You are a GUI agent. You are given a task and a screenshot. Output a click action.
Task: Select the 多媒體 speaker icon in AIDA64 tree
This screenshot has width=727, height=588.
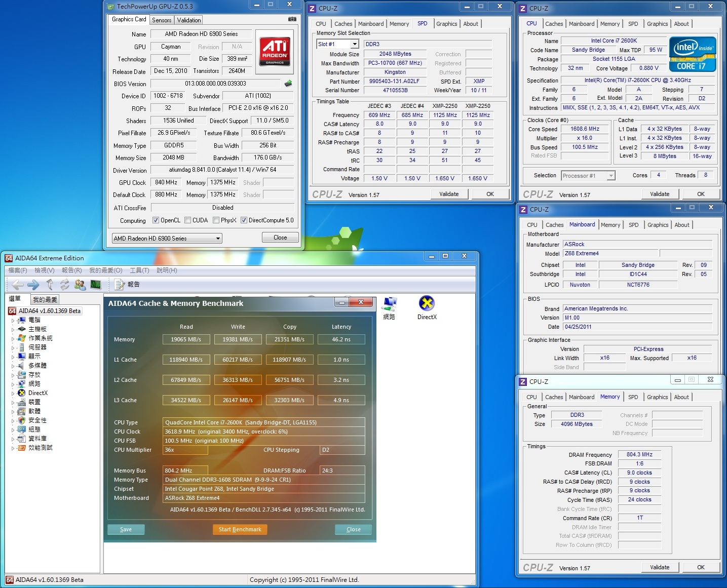(22, 366)
